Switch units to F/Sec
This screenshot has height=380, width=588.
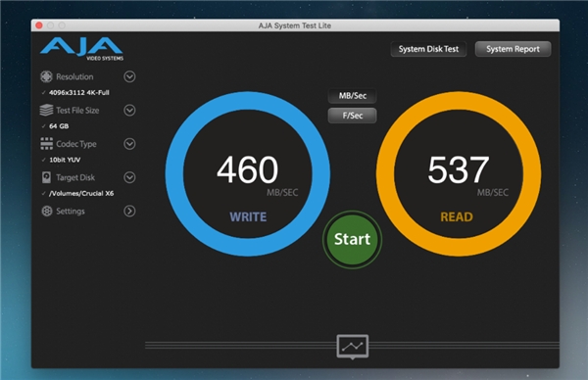353,116
